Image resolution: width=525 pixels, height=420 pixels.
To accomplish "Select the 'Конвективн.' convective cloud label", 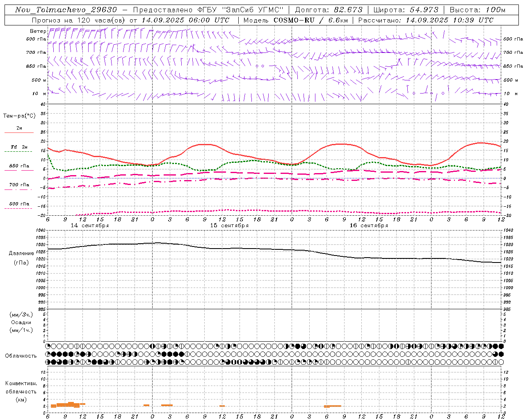I will (x=21, y=383).
